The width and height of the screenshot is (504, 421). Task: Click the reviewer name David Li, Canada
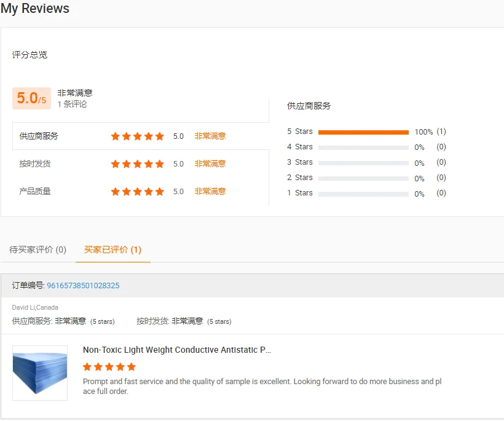35,307
